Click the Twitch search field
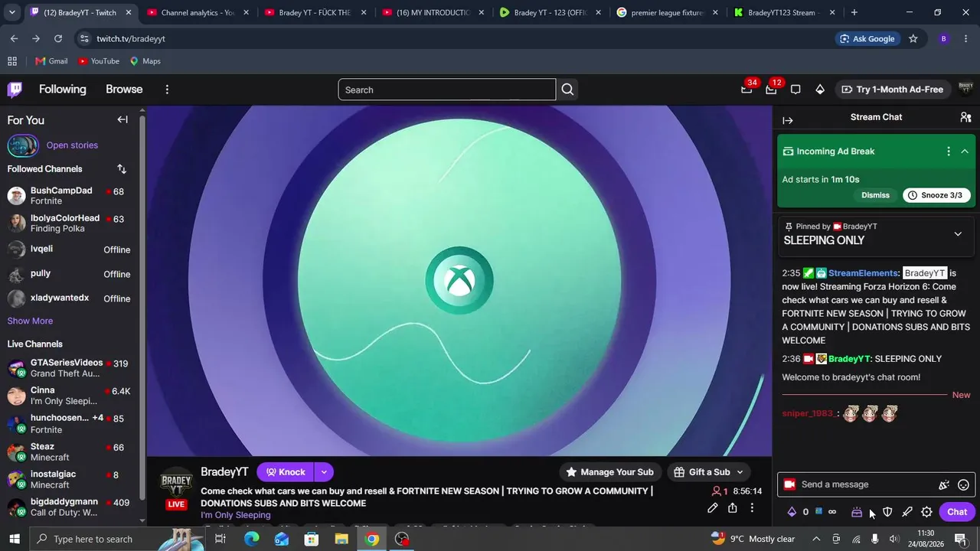Image resolution: width=980 pixels, height=551 pixels. coord(446,90)
